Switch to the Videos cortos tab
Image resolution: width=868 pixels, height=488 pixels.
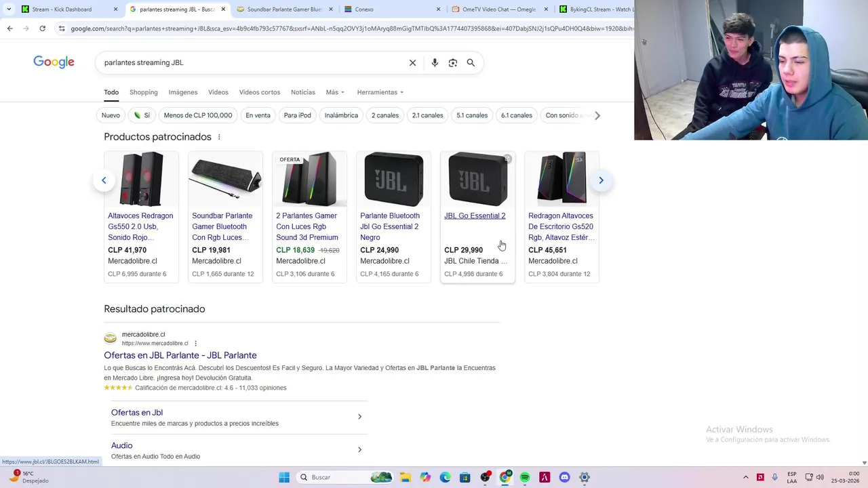click(260, 92)
